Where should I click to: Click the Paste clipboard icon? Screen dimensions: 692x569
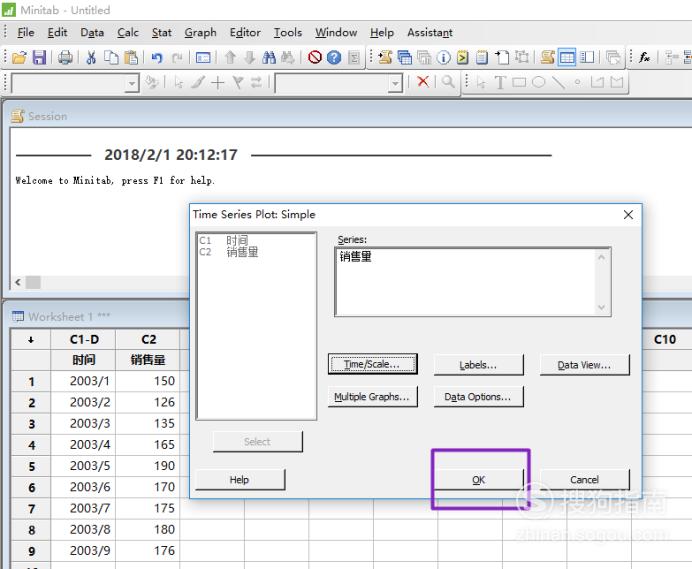click(x=131, y=57)
